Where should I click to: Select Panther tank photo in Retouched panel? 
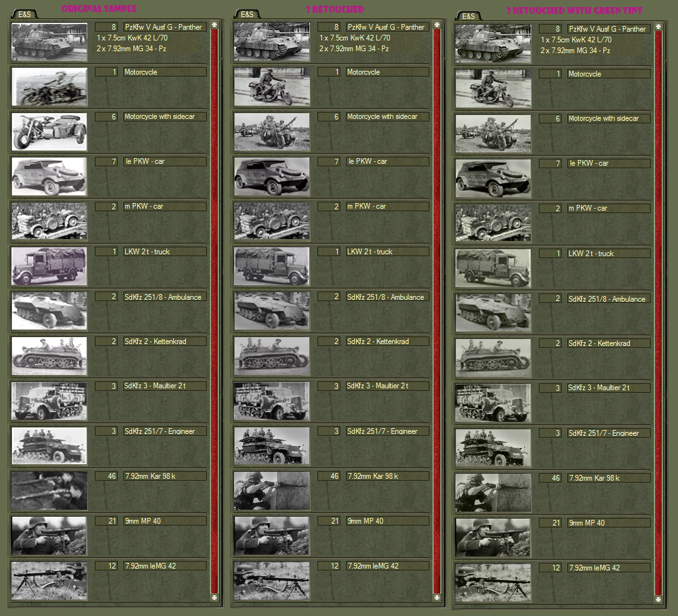click(272, 42)
